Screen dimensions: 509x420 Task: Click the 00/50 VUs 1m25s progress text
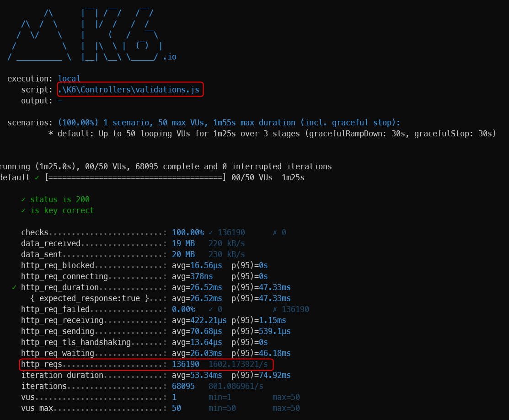click(x=268, y=178)
